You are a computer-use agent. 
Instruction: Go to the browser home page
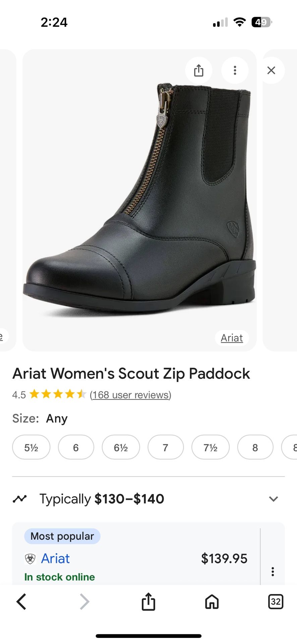pos(212,601)
